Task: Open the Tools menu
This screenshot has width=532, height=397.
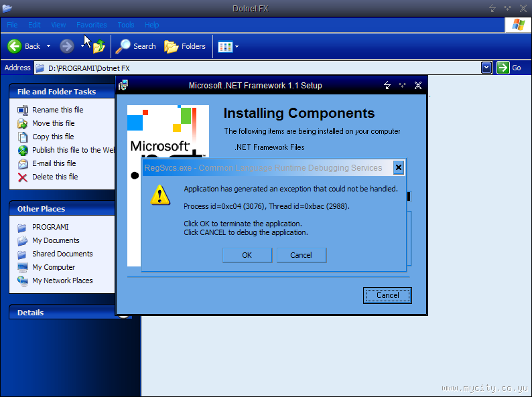Action: (x=126, y=25)
